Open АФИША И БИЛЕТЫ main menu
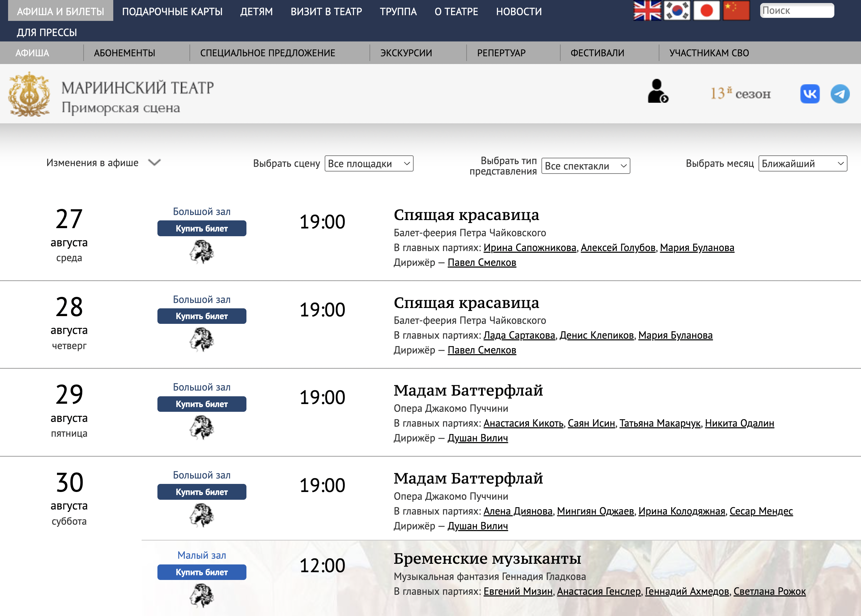 tap(61, 11)
